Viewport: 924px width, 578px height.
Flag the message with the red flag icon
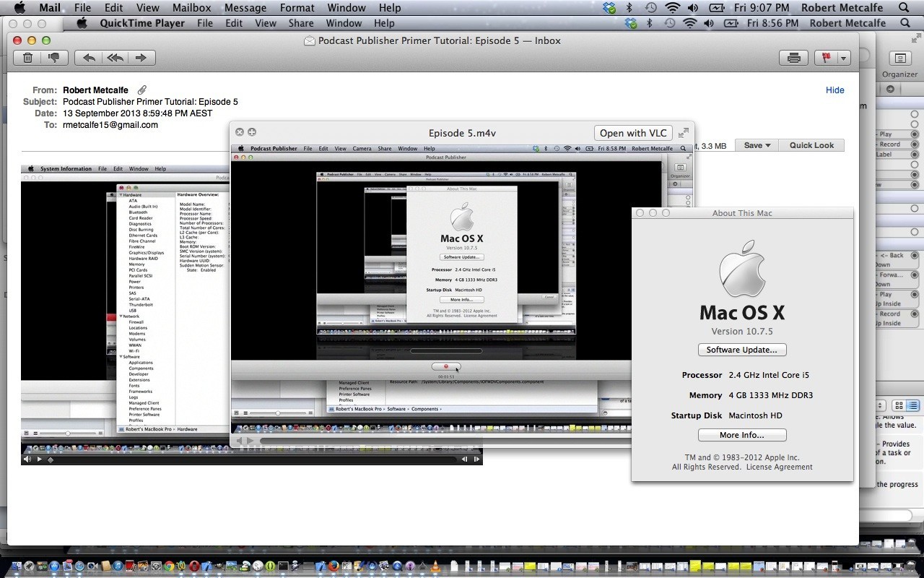pyautogui.click(x=827, y=57)
